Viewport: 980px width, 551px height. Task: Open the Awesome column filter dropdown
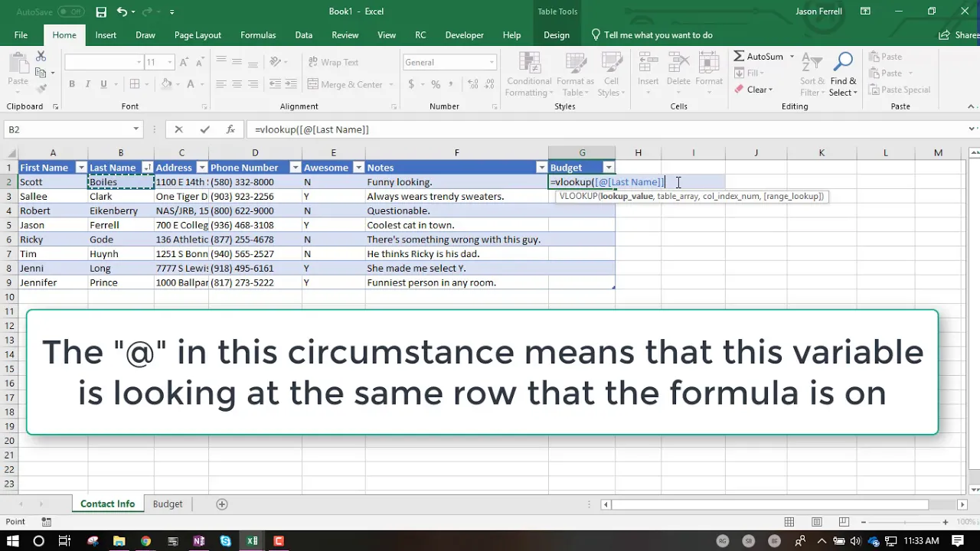click(x=358, y=168)
